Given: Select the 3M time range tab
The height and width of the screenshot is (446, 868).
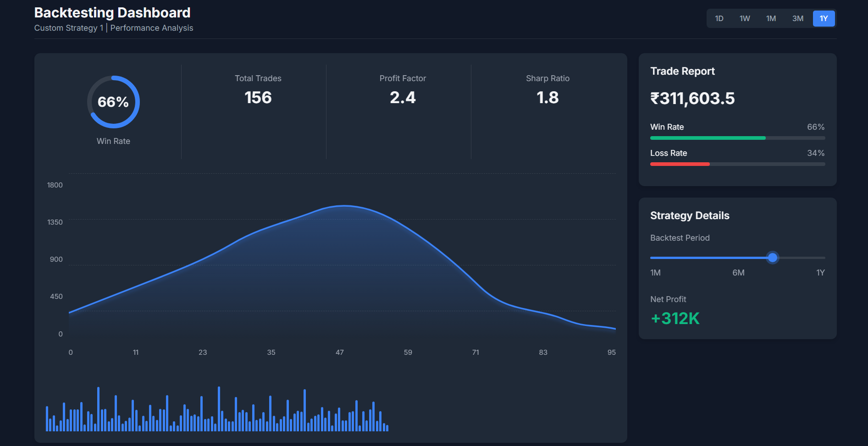Looking at the screenshot, I should coord(797,19).
